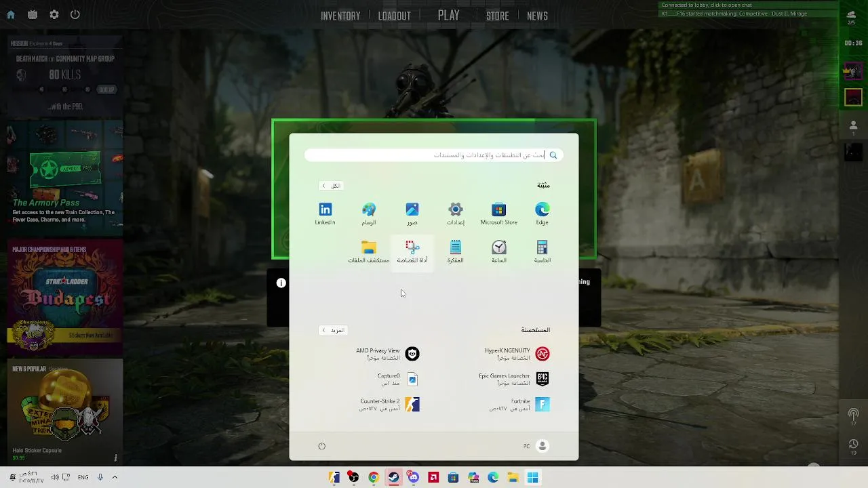Open the Photos app (صور)
The width and height of the screenshot is (868, 488).
pos(412,213)
